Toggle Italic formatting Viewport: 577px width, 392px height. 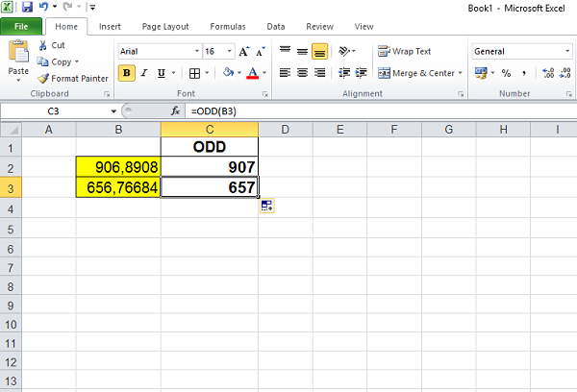pyautogui.click(x=143, y=73)
